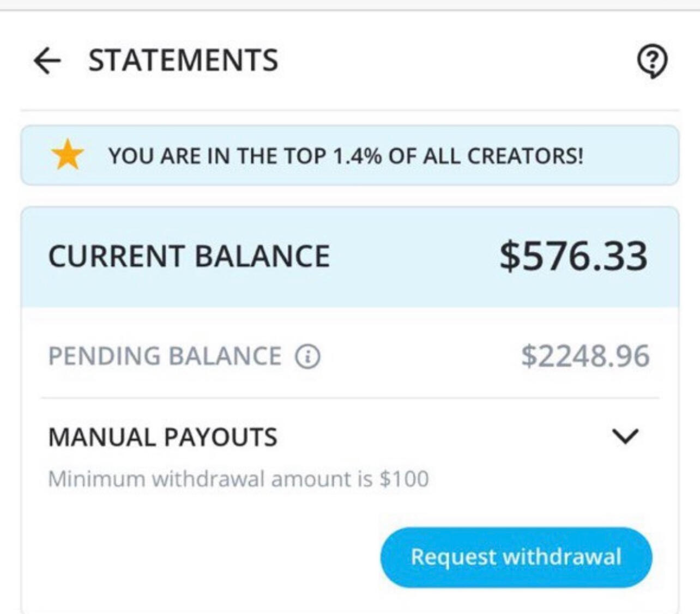This screenshot has width=700, height=614.
Task: Select the $2248.96 pending amount
Action: tap(585, 356)
